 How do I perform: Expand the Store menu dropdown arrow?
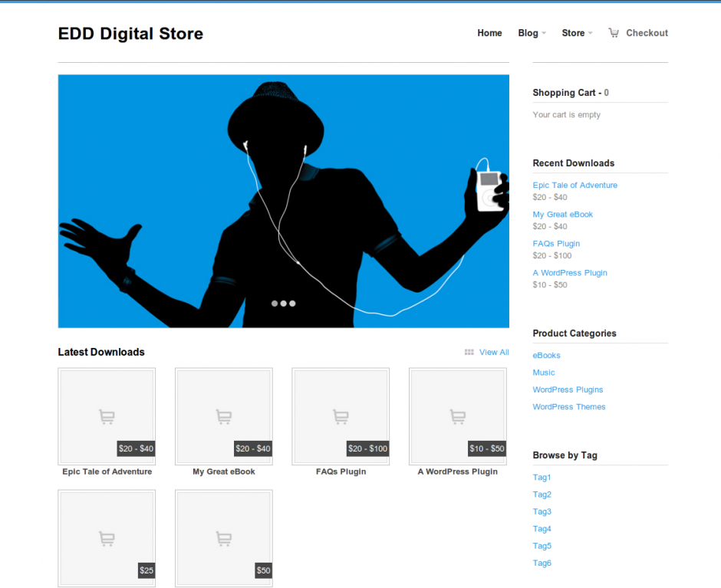(x=591, y=33)
